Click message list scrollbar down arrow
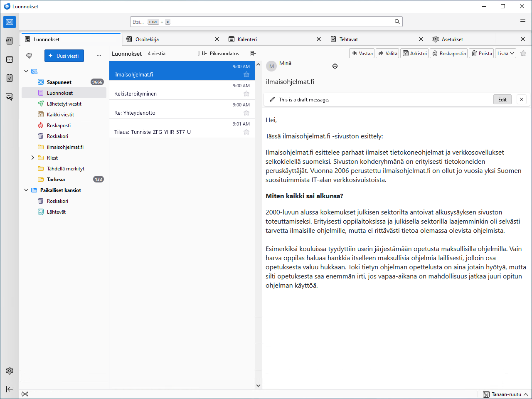532x399 pixels. click(258, 385)
